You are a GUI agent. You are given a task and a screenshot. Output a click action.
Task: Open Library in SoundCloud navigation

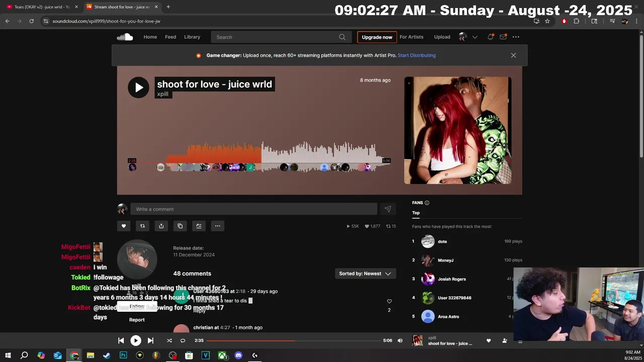click(192, 37)
